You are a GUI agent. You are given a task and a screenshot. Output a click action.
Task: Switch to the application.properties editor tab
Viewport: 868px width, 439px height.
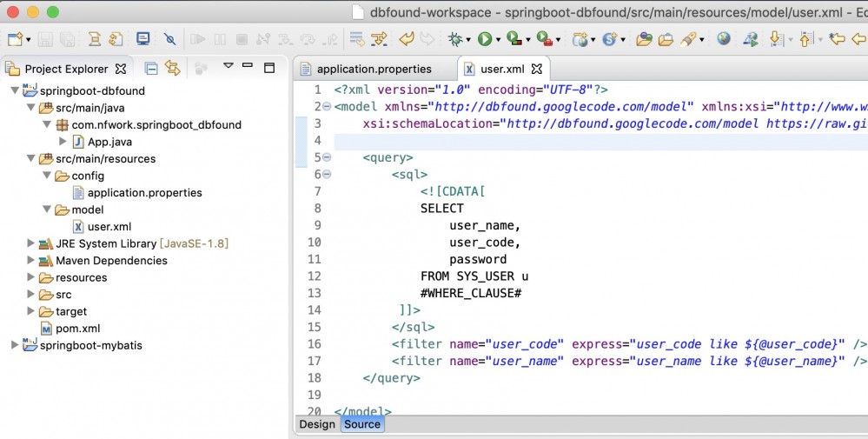click(374, 69)
